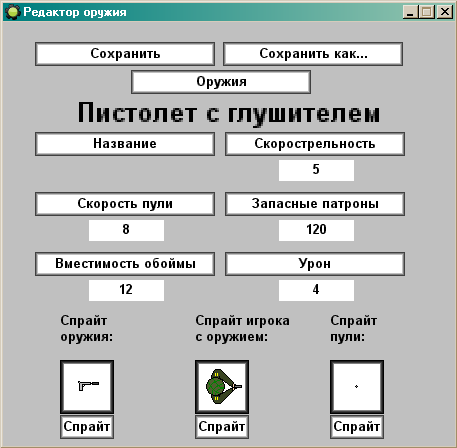The height and width of the screenshot is (448, 457).
Task: Click the Вместимость обоймы button
Action: click(x=125, y=264)
